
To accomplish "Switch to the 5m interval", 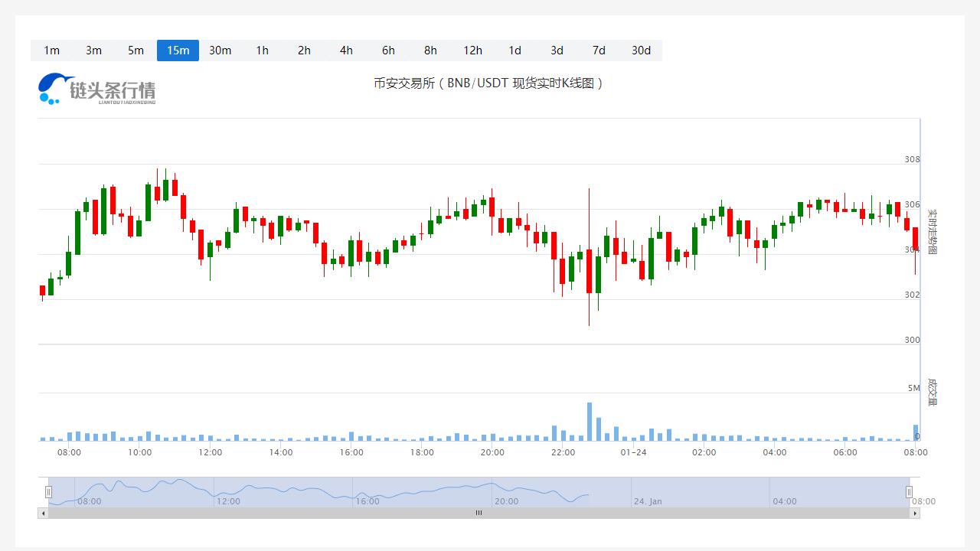I will 136,51.
